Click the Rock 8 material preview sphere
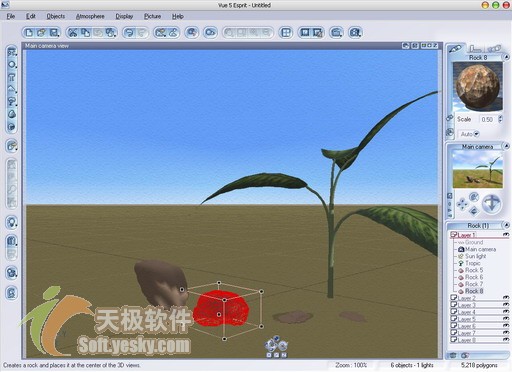The height and width of the screenshot is (372, 512). [478, 86]
